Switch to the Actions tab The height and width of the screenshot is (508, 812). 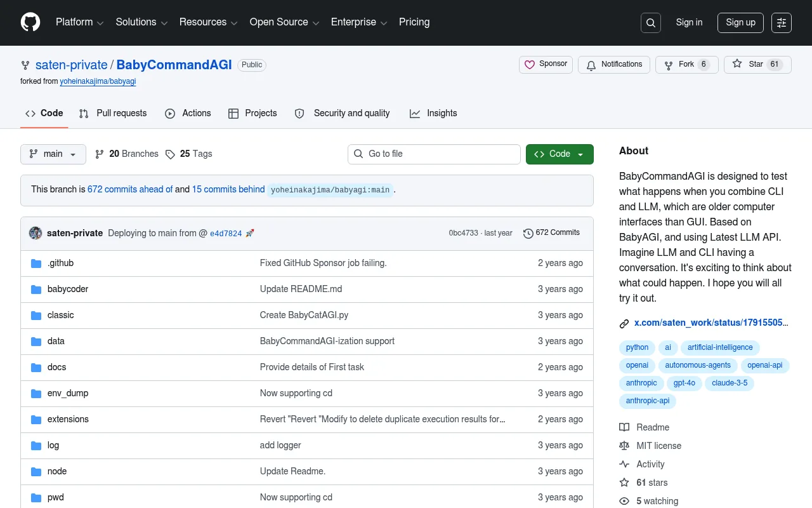point(188,113)
